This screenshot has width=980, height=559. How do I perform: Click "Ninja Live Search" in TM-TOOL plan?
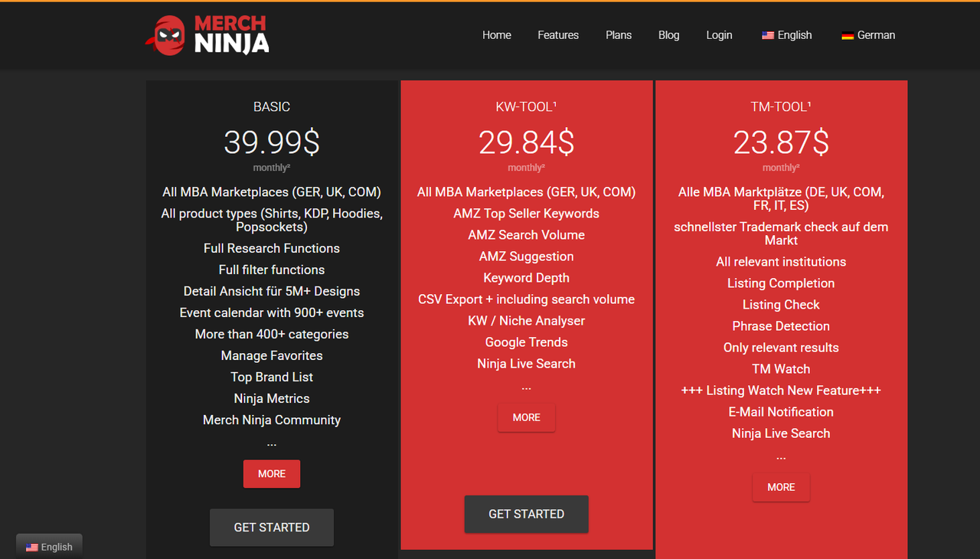(781, 433)
